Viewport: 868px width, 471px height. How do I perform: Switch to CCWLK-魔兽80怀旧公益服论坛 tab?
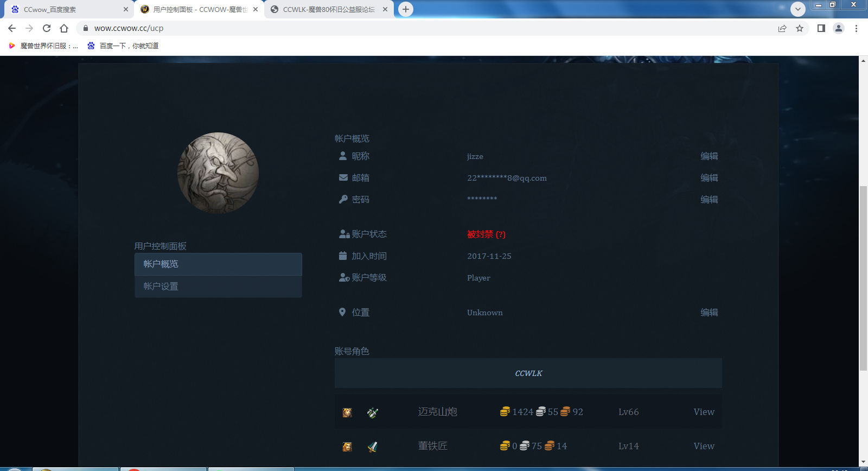pyautogui.click(x=329, y=9)
